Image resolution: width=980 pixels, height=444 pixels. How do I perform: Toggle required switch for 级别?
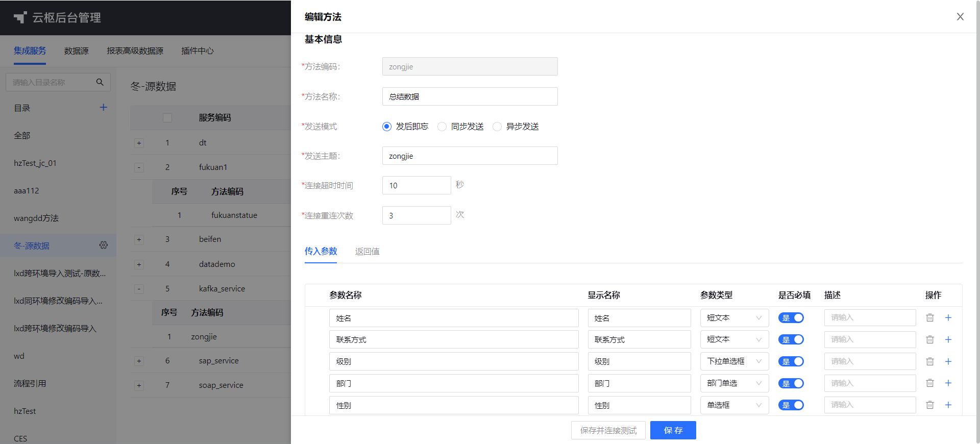(x=791, y=361)
